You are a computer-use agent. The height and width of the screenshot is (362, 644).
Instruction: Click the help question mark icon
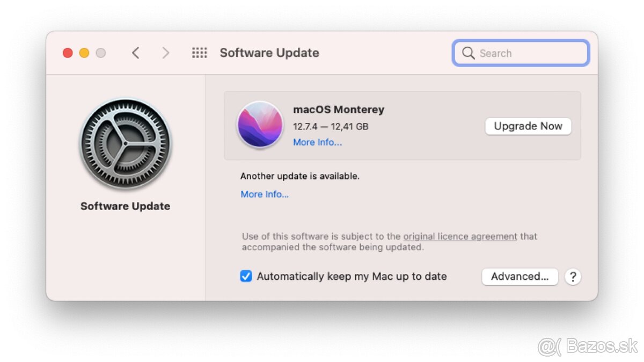coord(573,277)
